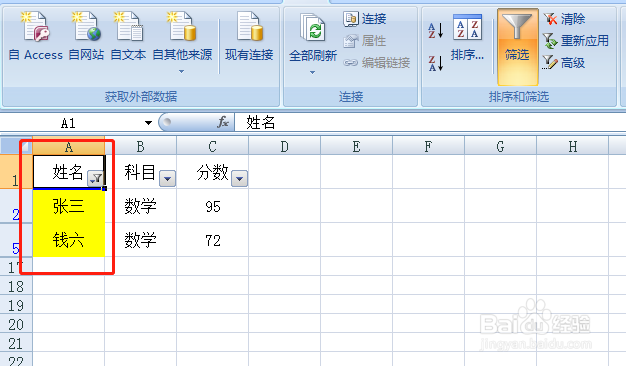Sort ascending A to Z

pyautogui.click(x=436, y=30)
